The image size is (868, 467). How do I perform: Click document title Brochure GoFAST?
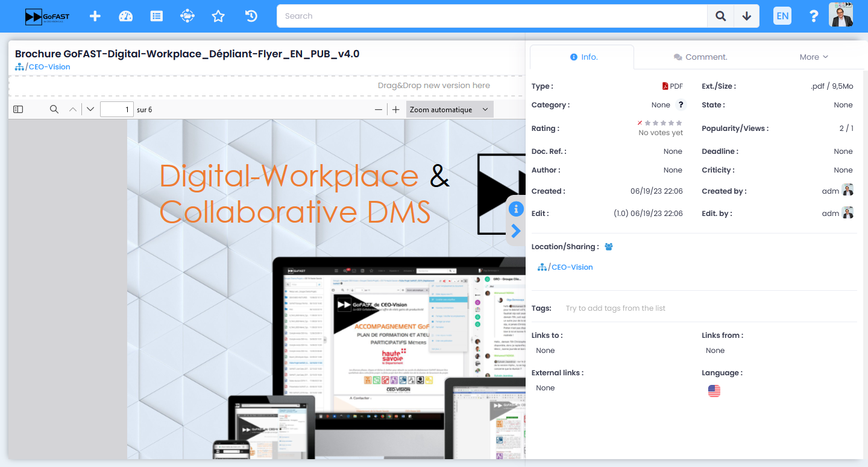[187, 54]
